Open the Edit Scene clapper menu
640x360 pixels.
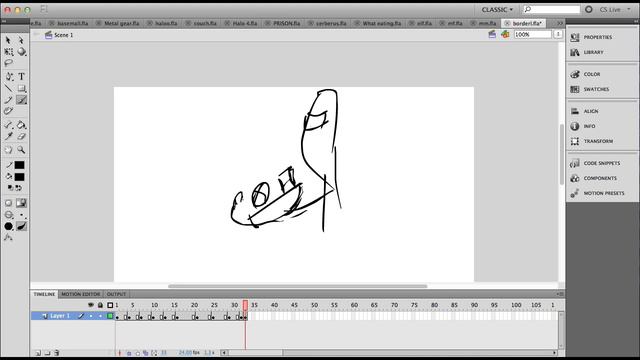click(x=492, y=35)
